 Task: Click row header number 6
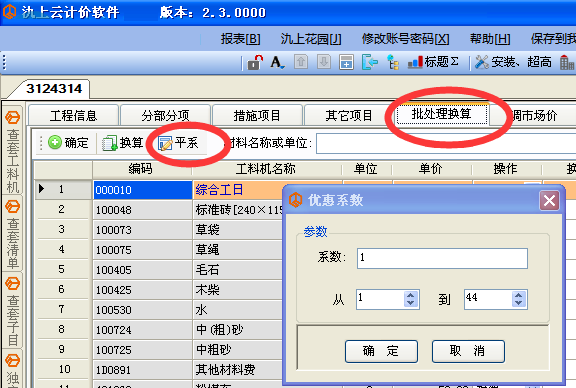(x=62, y=289)
